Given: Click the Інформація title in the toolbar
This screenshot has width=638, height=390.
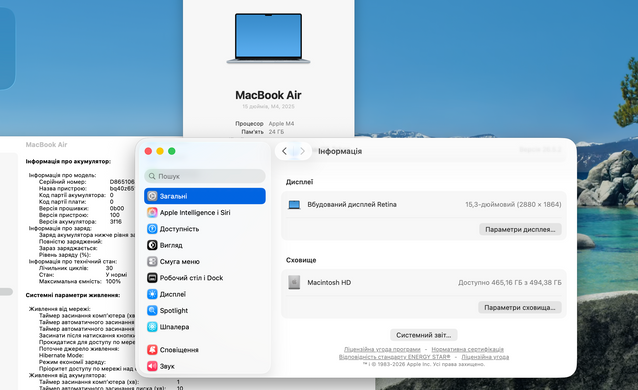Looking at the screenshot, I should 340,151.
